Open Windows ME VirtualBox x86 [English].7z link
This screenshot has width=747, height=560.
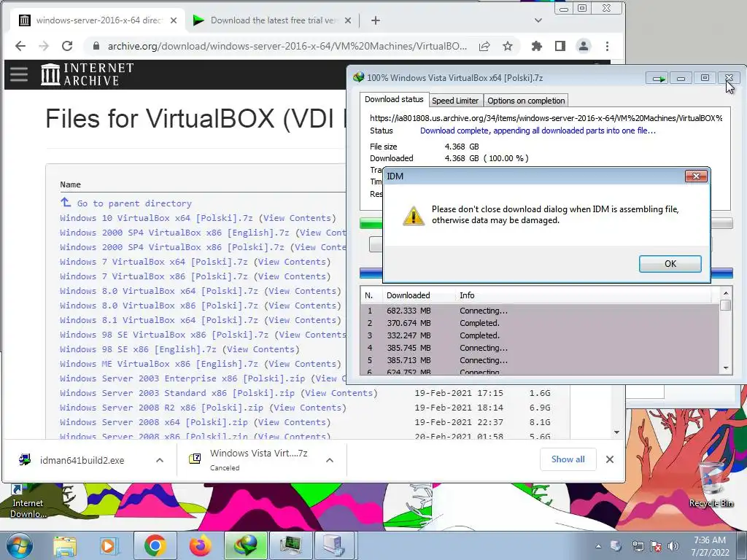[159, 364]
